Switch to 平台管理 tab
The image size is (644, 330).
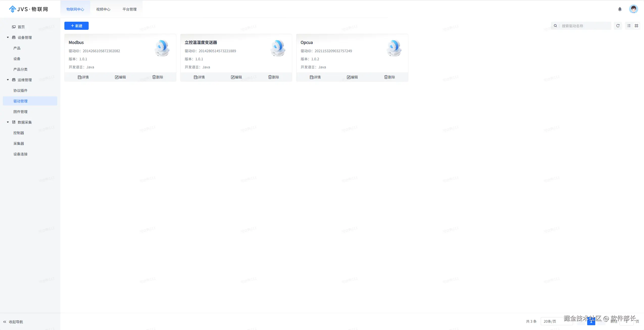[129, 9]
